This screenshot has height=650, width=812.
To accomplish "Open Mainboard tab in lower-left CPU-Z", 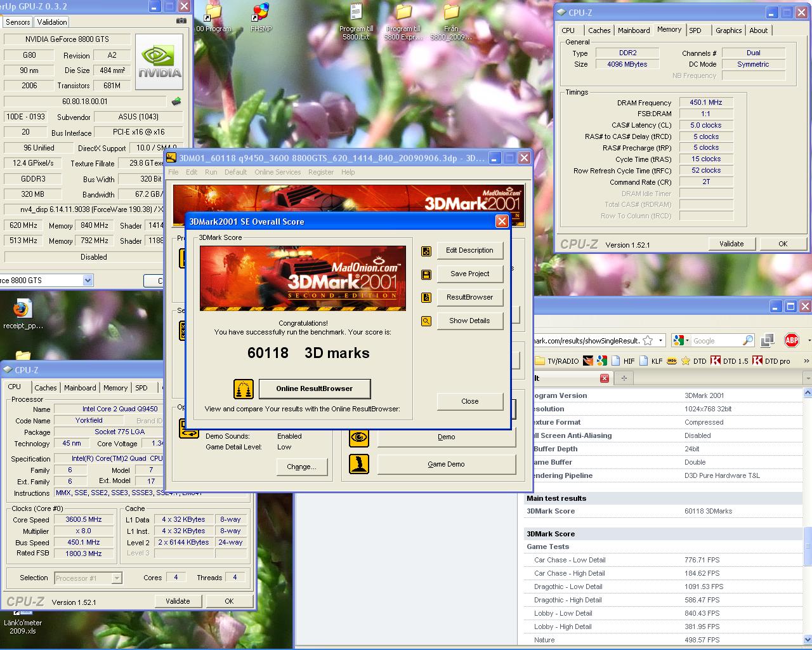I will 80,388.
